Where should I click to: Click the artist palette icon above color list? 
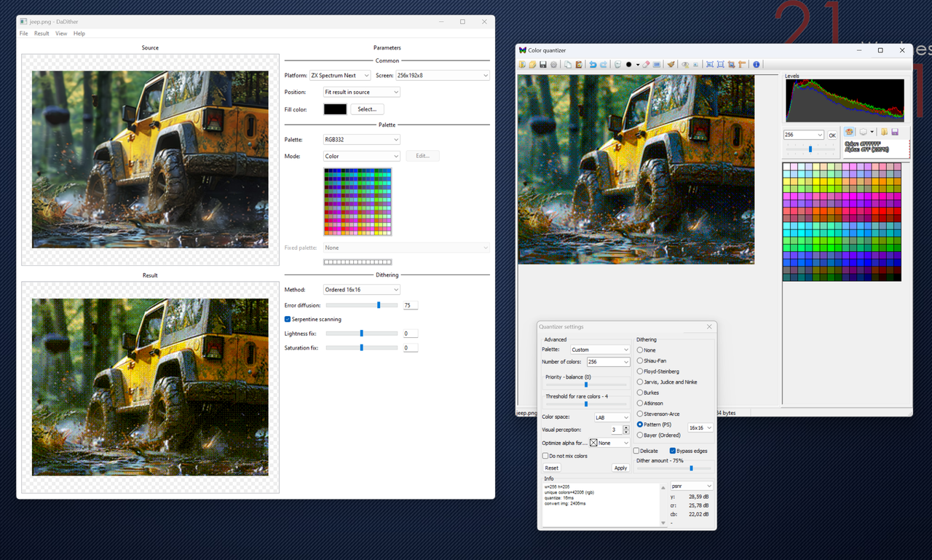coord(849,132)
